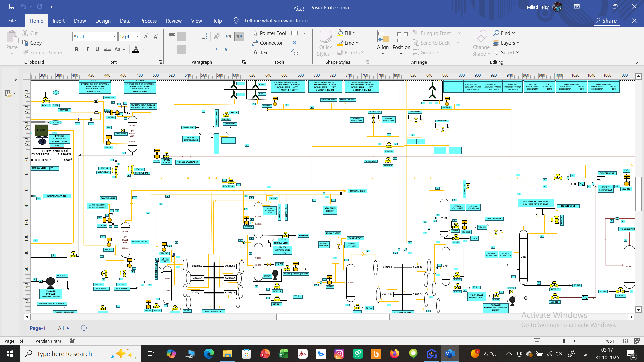Activate the Connector tool
644x362 pixels.
(268, 43)
